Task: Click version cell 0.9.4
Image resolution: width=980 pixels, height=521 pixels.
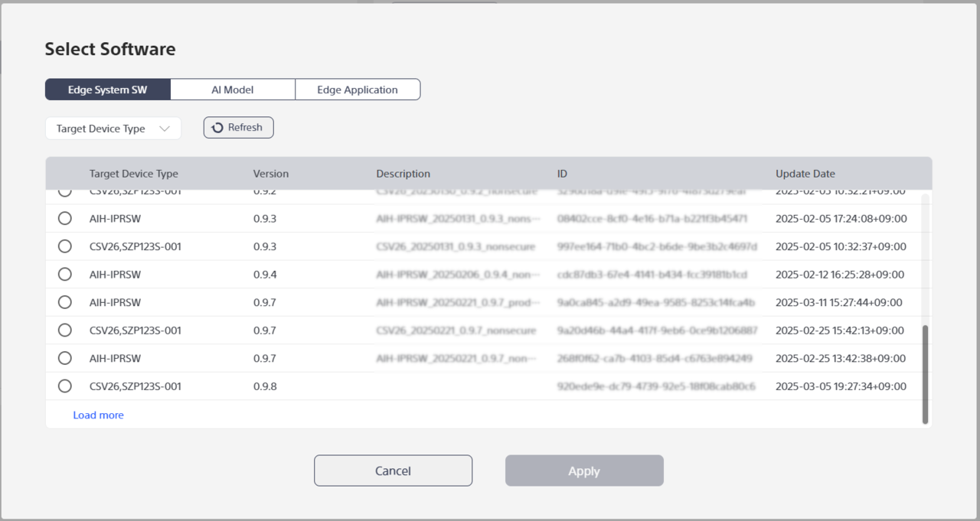Action: (265, 275)
